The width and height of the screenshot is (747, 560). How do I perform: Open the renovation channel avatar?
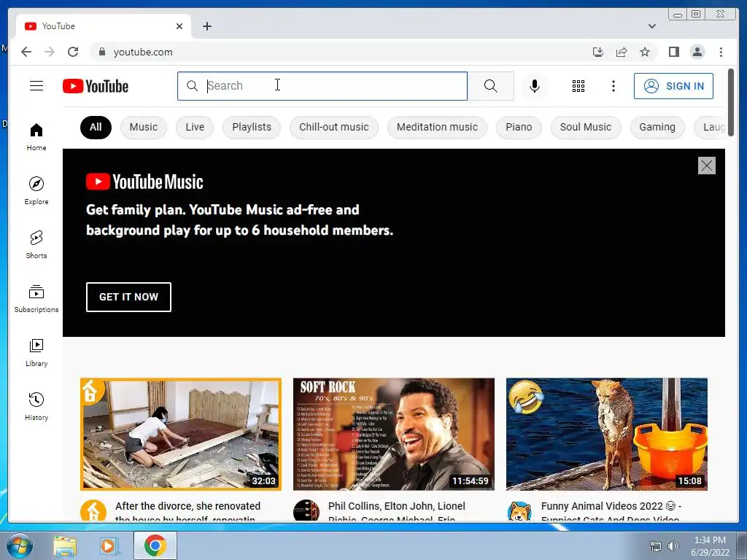[x=93, y=510]
